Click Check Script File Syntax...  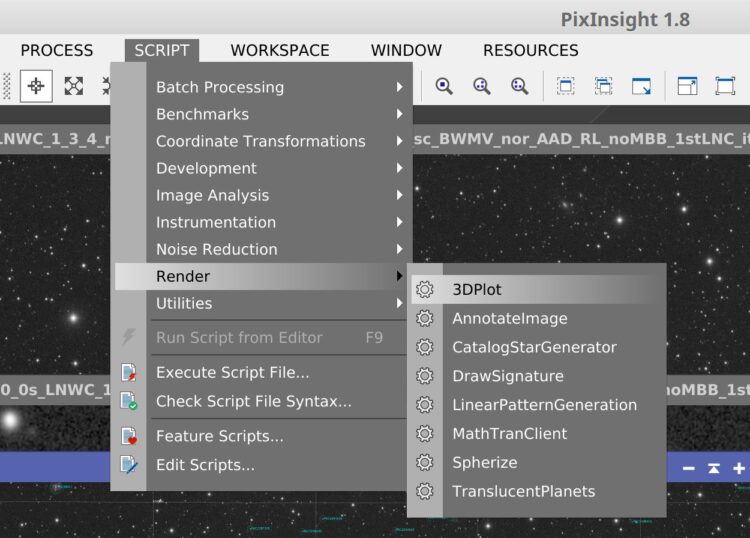click(261, 401)
